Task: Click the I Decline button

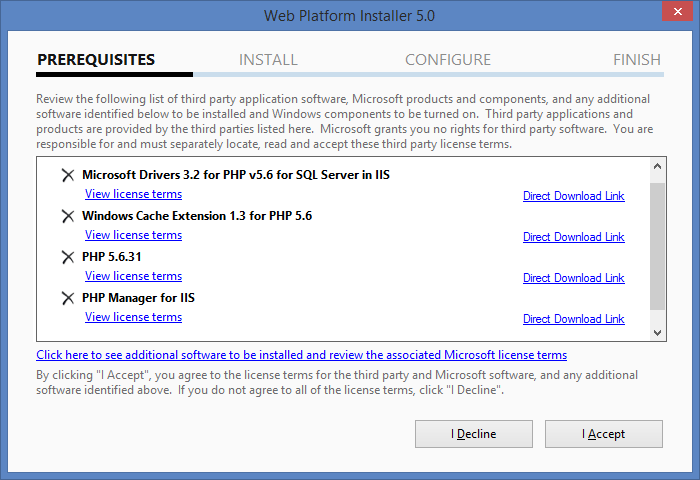Action: (x=474, y=434)
